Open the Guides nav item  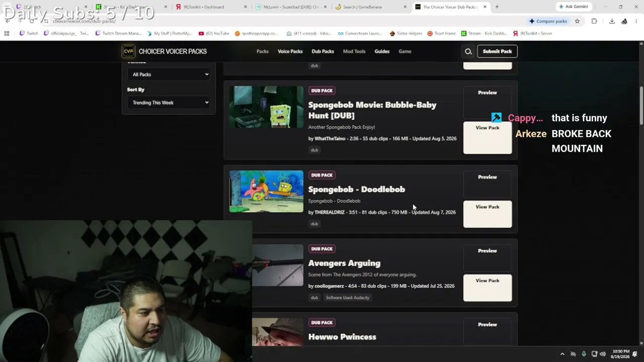pos(382,51)
